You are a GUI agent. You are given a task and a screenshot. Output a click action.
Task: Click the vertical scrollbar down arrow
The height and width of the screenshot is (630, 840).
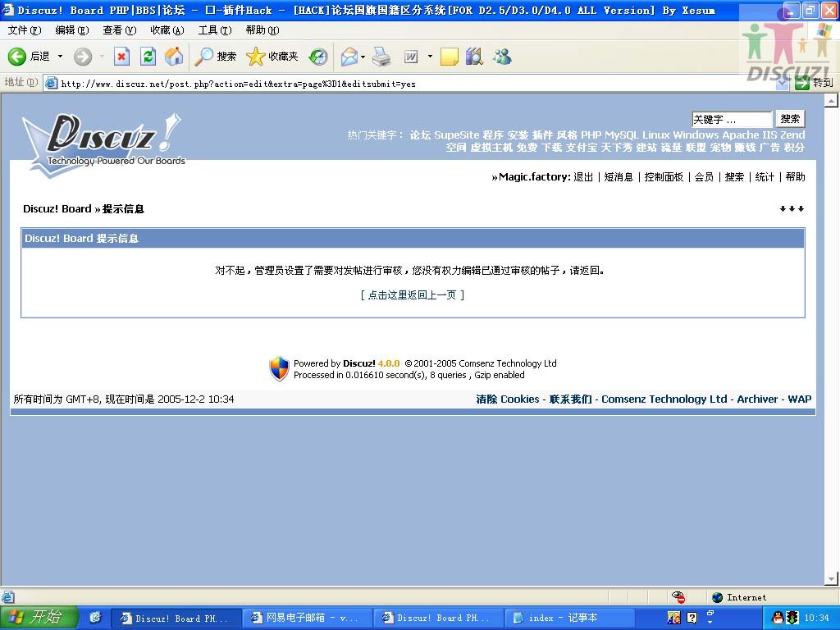tap(832, 578)
